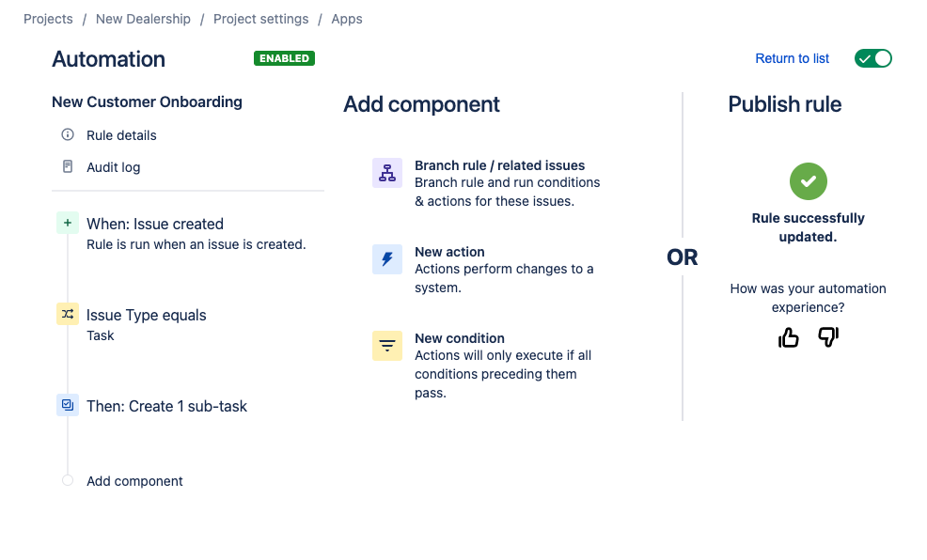Open the Rule details section
Screen dimensions: 927x560
tap(121, 135)
